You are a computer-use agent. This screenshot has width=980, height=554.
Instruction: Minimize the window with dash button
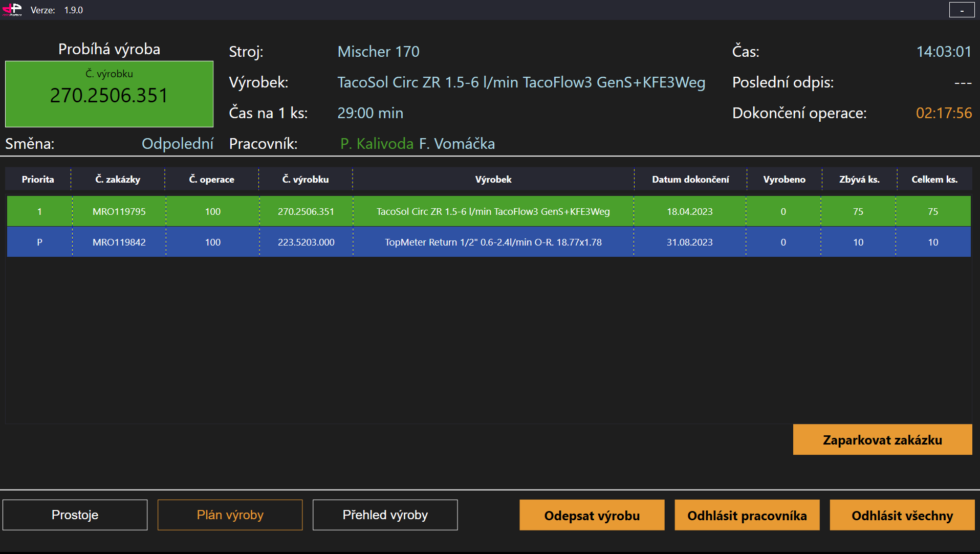pos(962,10)
